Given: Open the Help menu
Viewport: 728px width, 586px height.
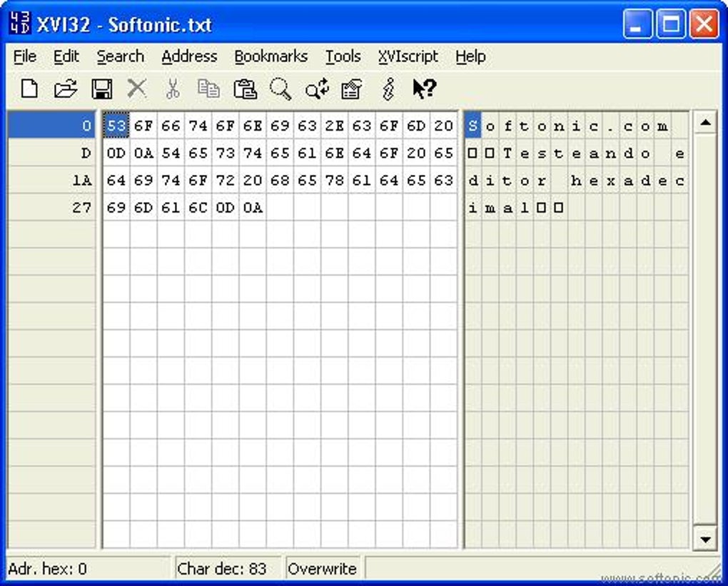Looking at the screenshot, I should coord(471,56).
